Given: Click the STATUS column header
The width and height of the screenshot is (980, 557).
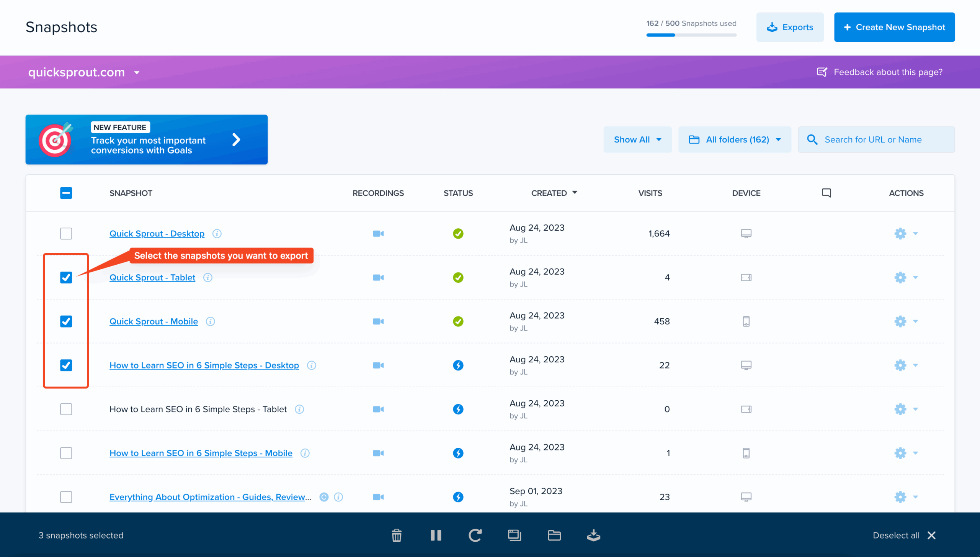Looking at the screenshot, I should click(x=458, y=193).
